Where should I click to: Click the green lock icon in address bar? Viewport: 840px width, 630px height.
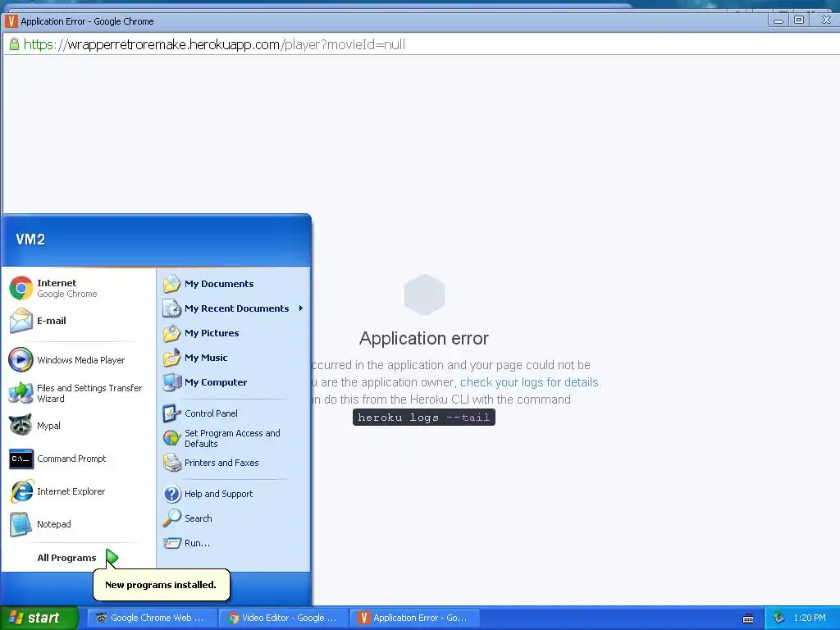15,44
